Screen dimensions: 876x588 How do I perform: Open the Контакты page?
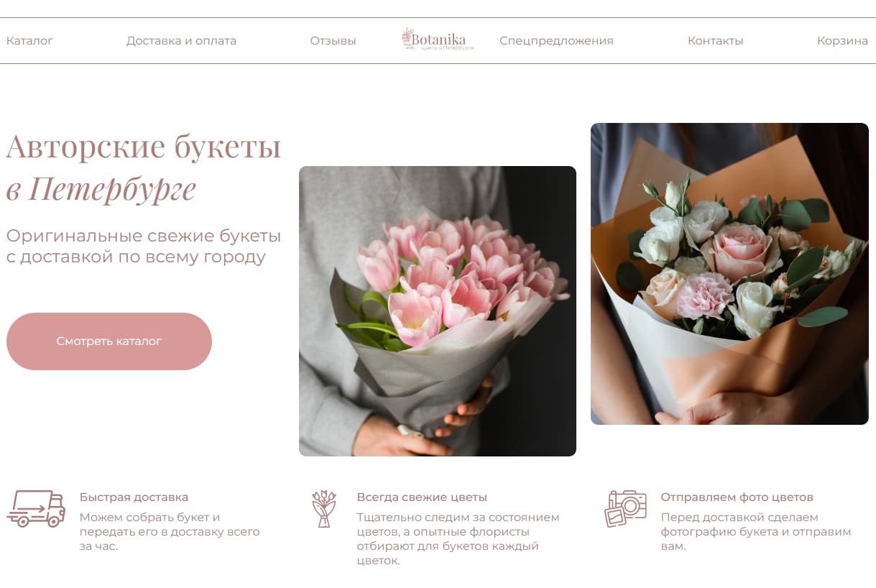coord(715,41)
